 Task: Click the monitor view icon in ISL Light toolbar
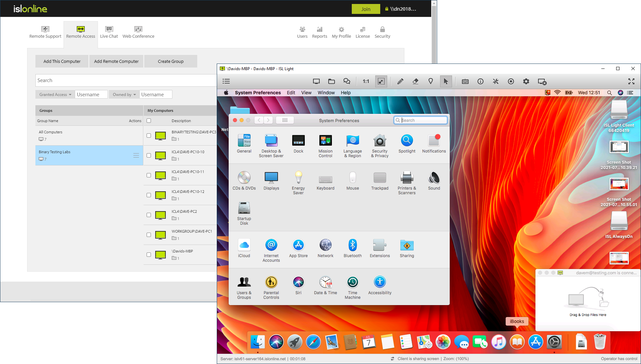(x=316, y=81)
